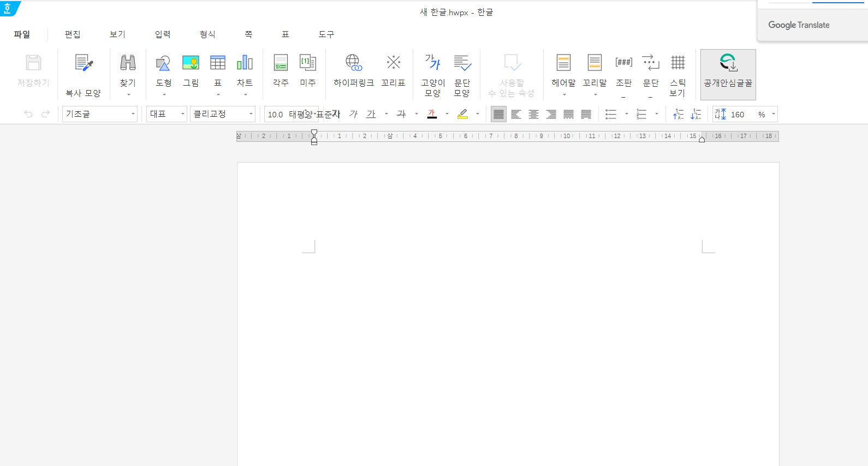The image size is (868, 466).
Task: Expand numbered list style dropdown arrow
Action: tap(657, 114)
